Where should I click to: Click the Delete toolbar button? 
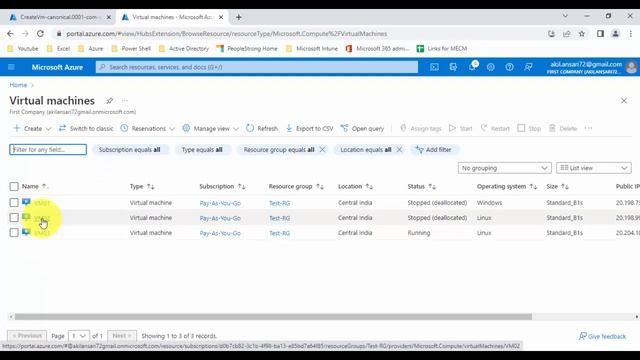[562, 128]
